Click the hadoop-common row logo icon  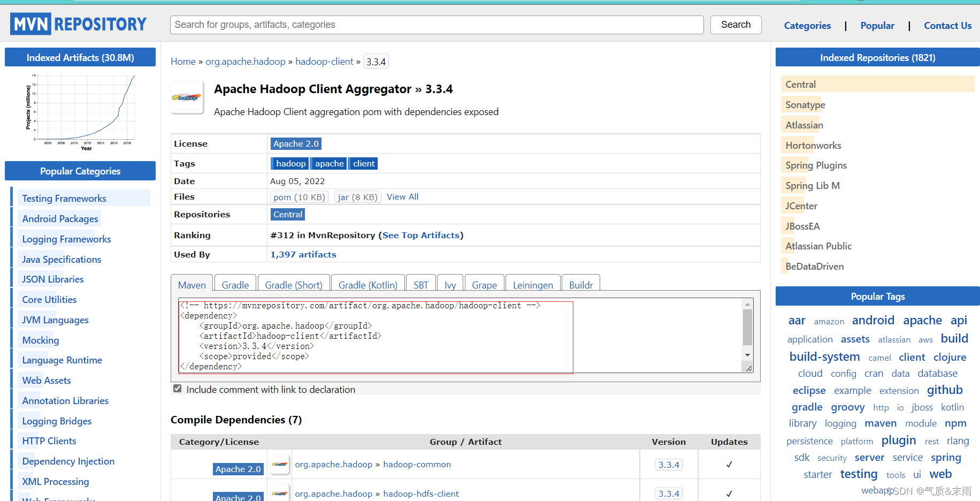point(280,464)
